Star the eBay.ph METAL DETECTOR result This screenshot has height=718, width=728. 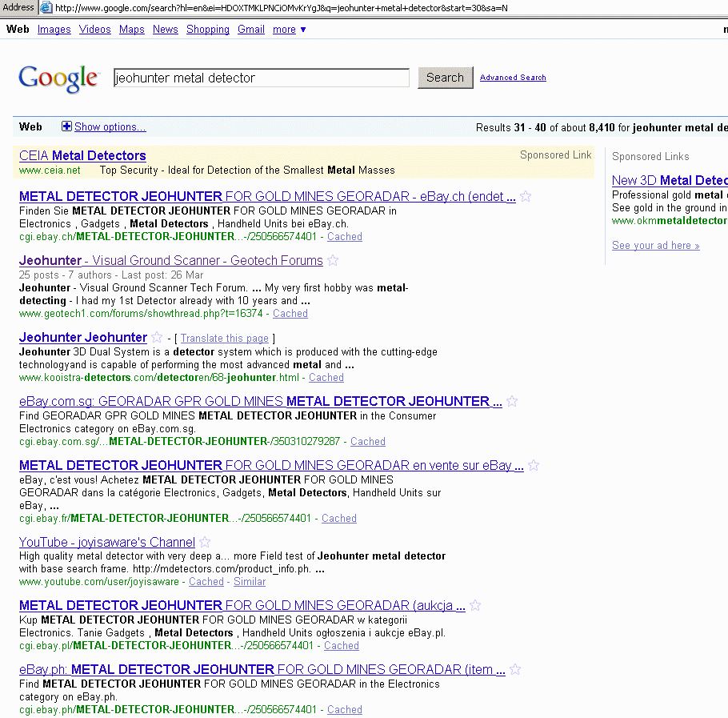515,670
